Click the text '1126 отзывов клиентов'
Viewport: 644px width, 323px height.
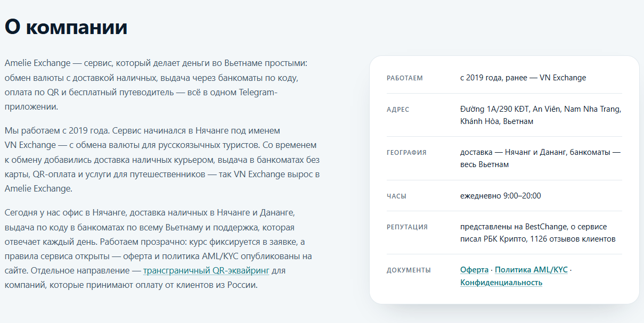(x=573, y=239)
